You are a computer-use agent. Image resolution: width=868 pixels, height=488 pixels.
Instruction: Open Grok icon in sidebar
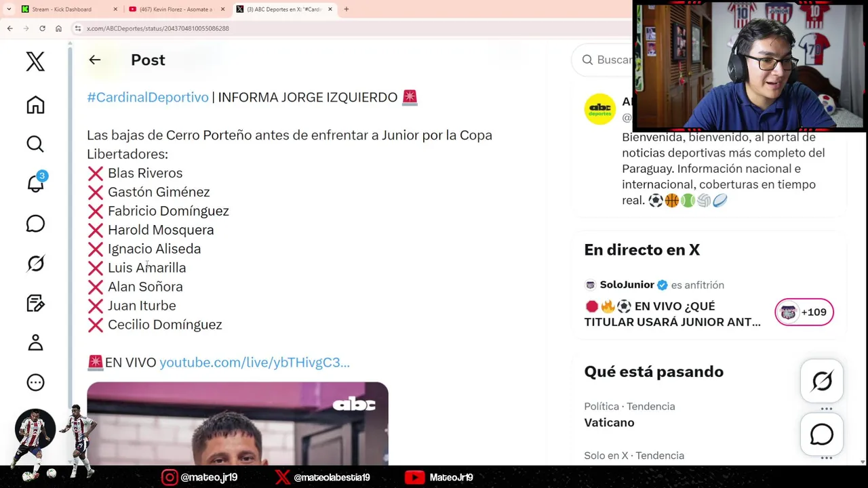click(x=35, y=263)
